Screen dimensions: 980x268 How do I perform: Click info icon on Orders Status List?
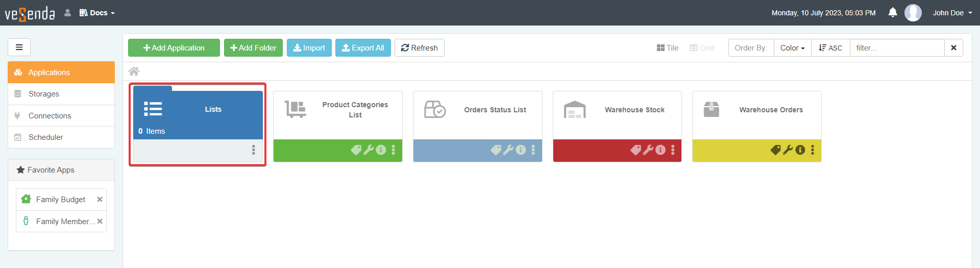pyautogui.click(x=521, y=150)
